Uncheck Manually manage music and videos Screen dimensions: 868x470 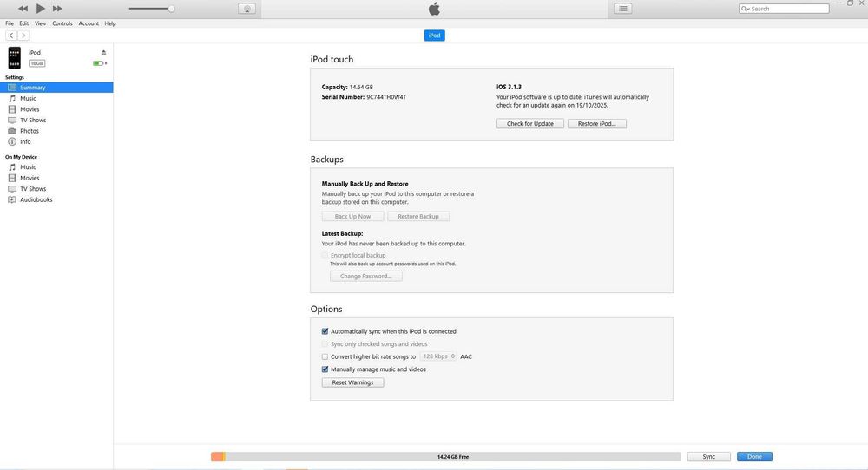pos(325,369)
